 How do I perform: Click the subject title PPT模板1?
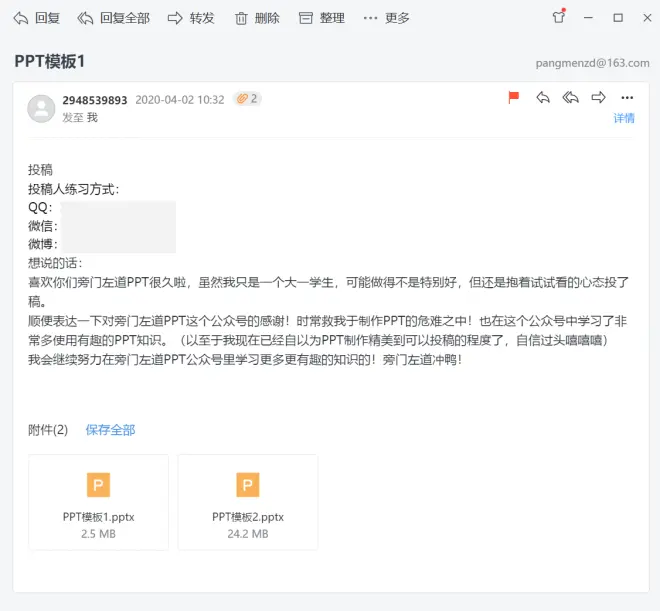pos(50,61)
